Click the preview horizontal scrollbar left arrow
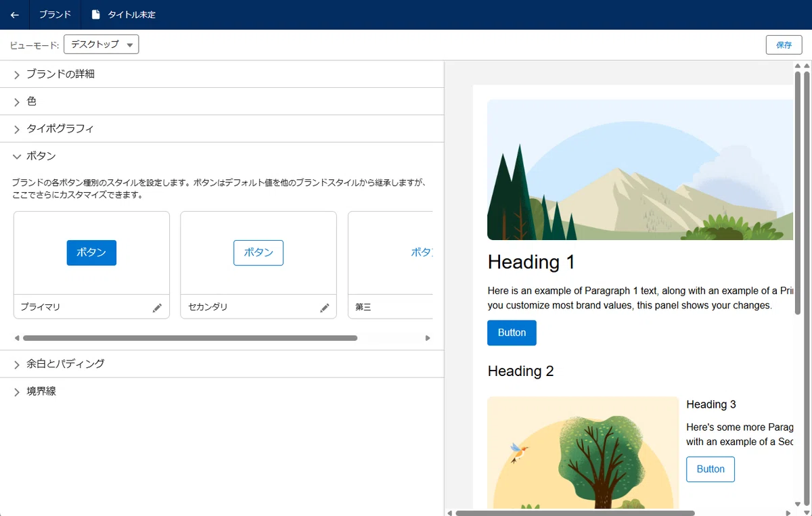This screenshot has height=516, width=812. (x=449, y=513)
